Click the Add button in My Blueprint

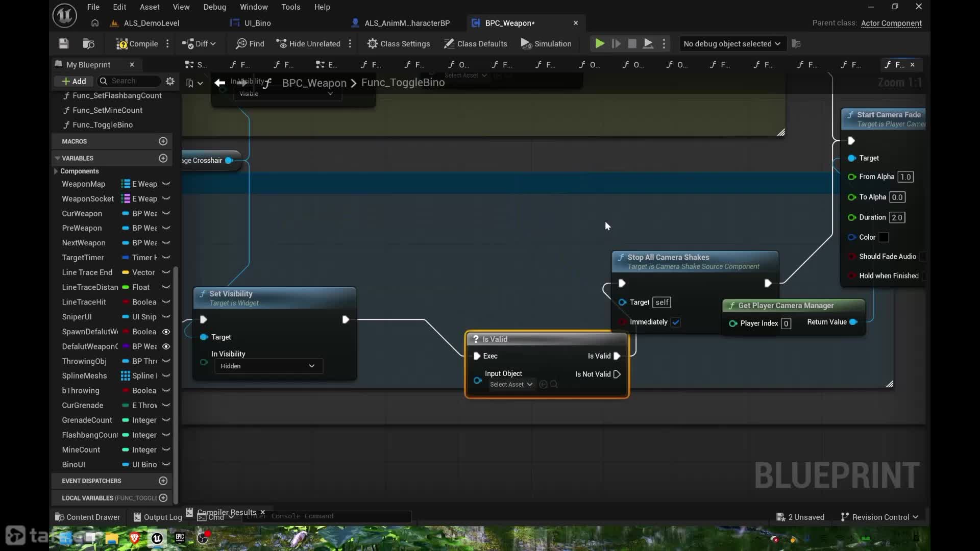click(x=74, y=81)
